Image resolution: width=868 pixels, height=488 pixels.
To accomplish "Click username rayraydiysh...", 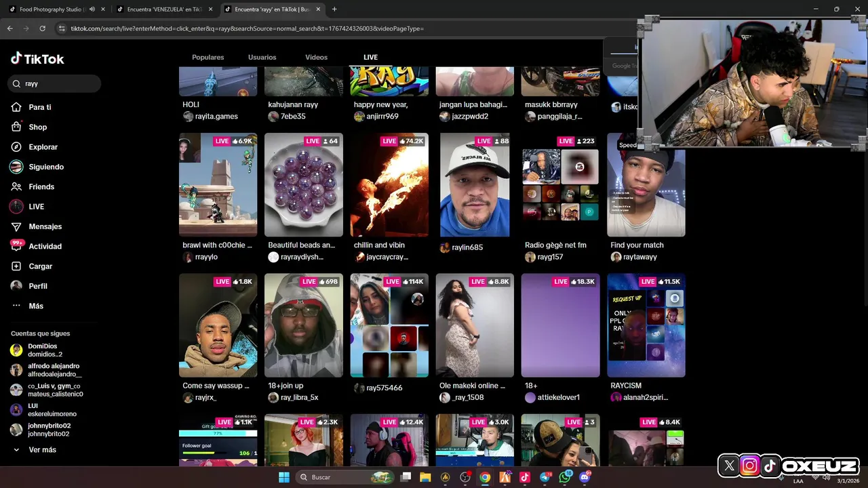I will coord(302,257).
